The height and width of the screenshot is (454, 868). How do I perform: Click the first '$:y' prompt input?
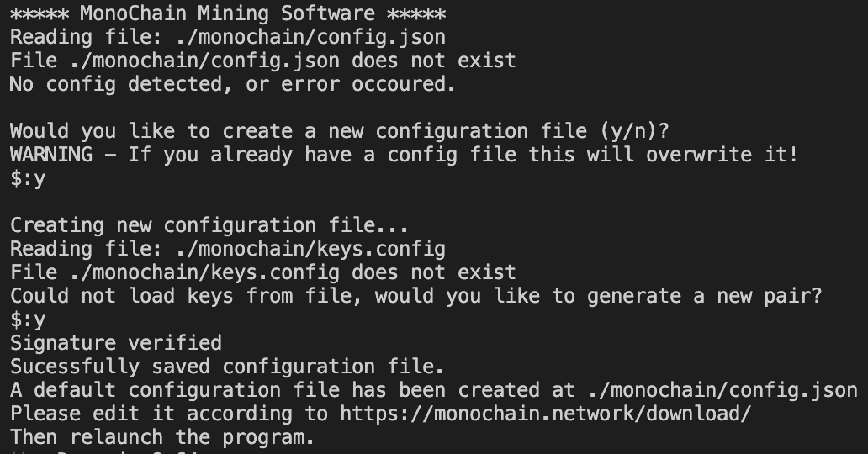tap(29, 178)
